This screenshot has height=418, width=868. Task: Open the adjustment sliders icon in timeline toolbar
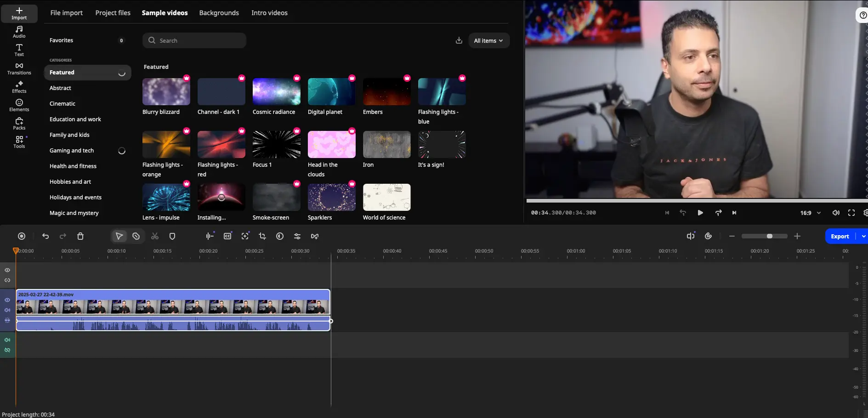(x=297, y=236)
